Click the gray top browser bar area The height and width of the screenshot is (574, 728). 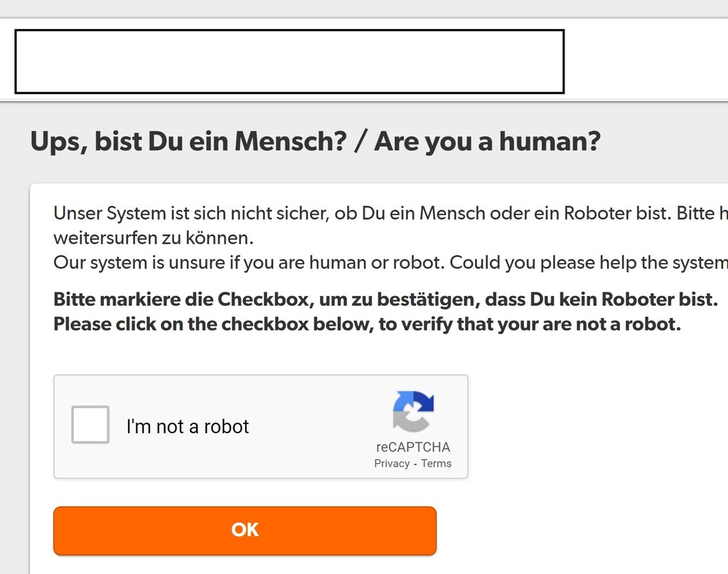click(x=364, y=9)
